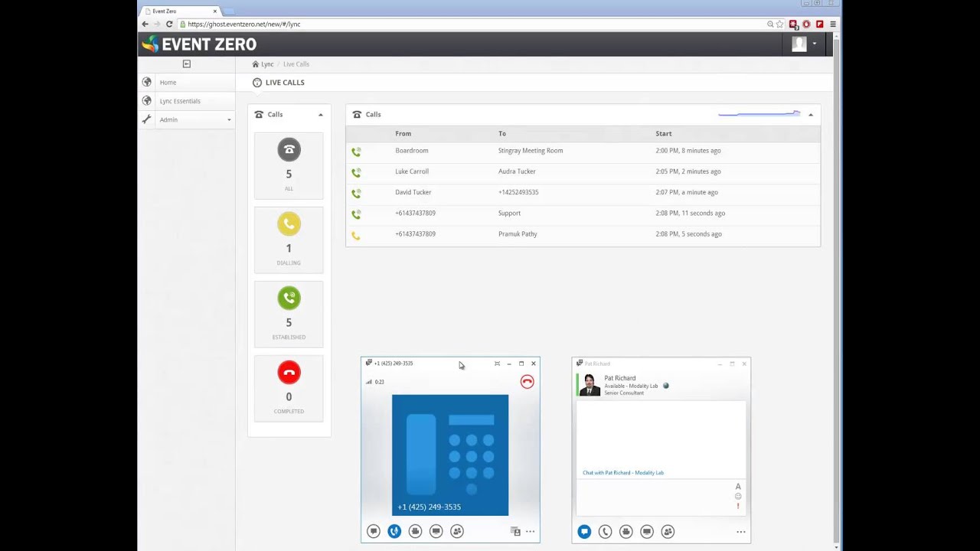Filter by Dialling calls

(289, 240)
